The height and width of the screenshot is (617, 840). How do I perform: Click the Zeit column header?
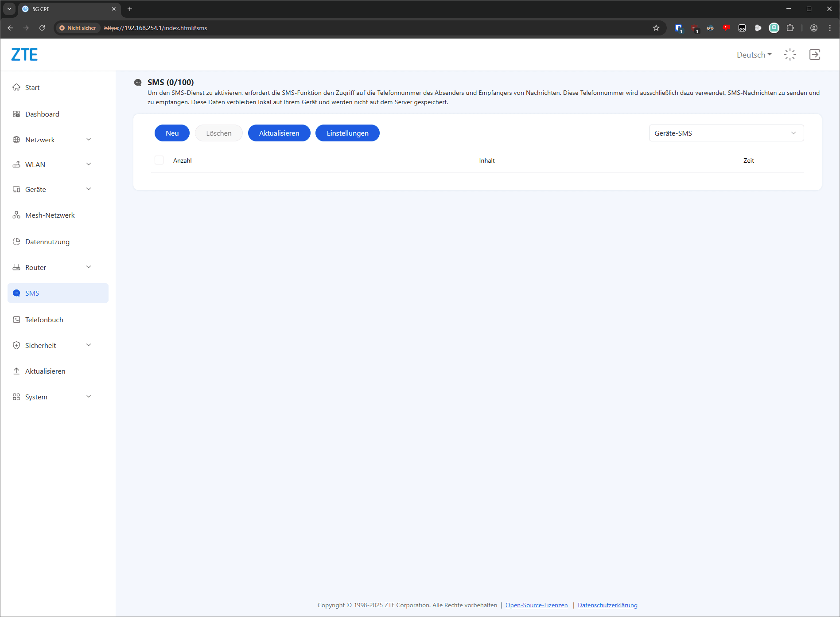point(749,160)
